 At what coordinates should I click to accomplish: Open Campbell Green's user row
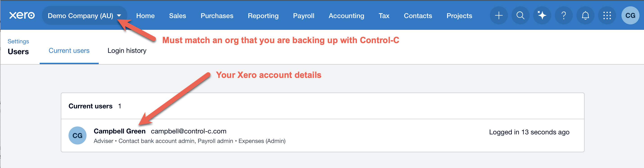point(119,131)
